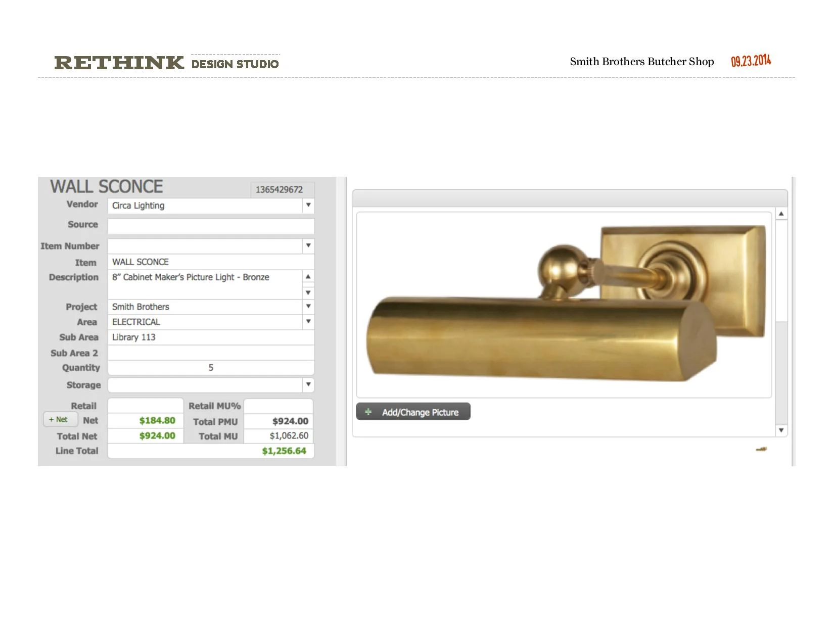Click the Total Net value $924.00
This screenshot has height=644, width=834.
157,435
